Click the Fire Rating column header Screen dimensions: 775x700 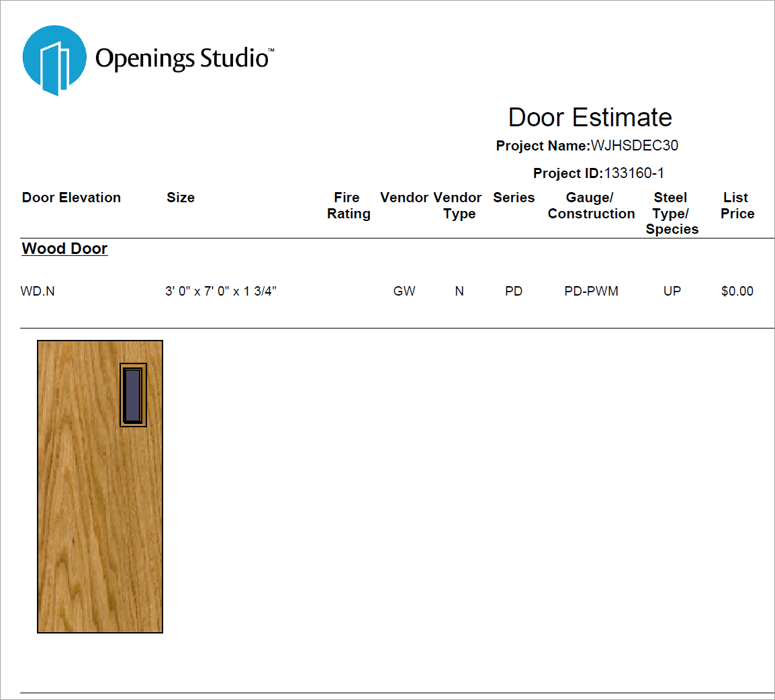pyautogui.click(x=349, y=206)
